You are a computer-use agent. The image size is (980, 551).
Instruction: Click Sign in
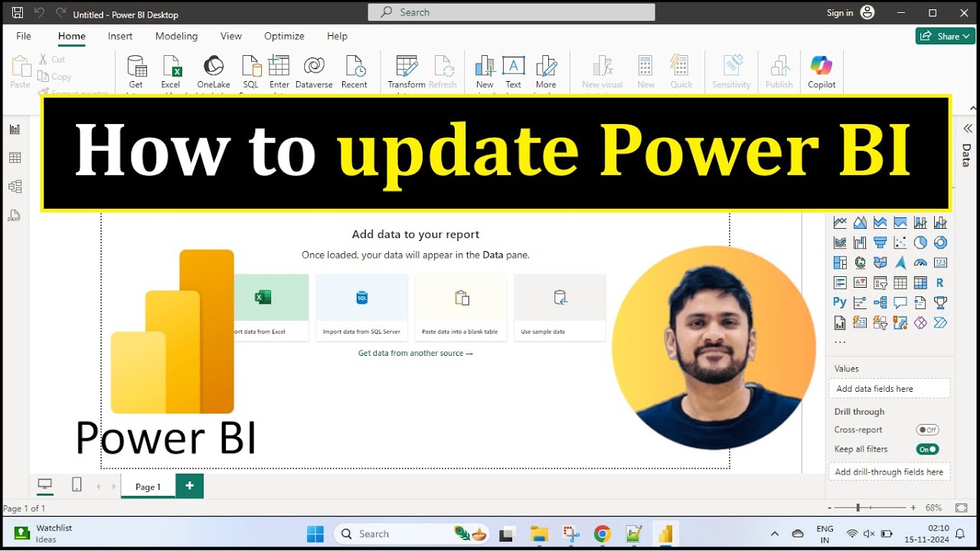pos(840,13)
